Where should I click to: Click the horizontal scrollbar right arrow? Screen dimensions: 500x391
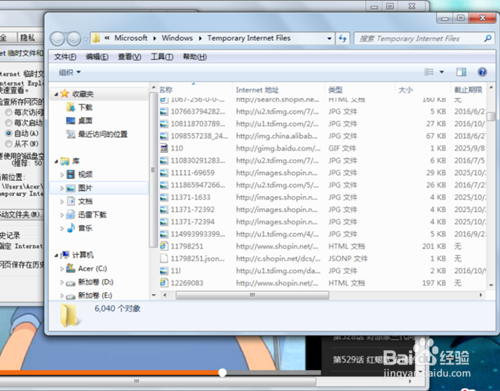481,295
